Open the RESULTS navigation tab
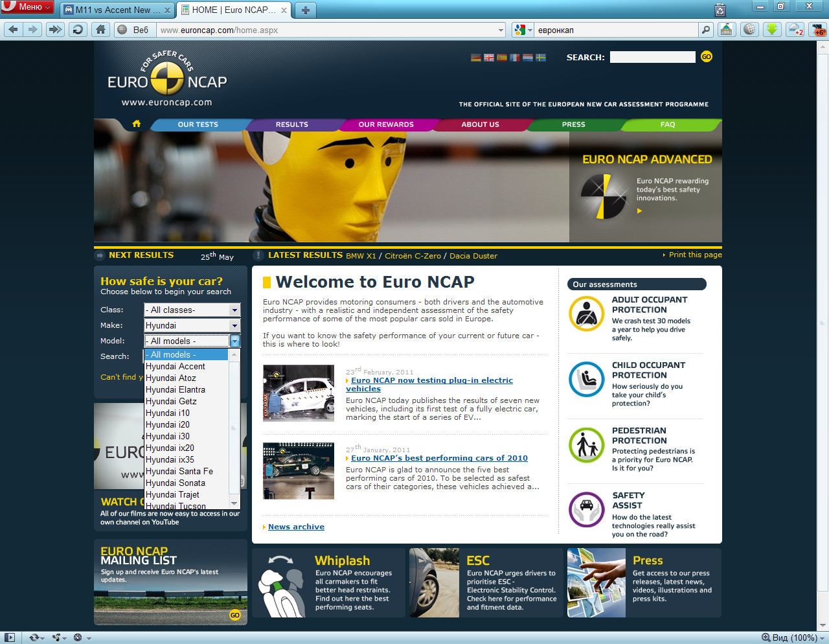This screenshot has width=829, height=644. point(292,124)
